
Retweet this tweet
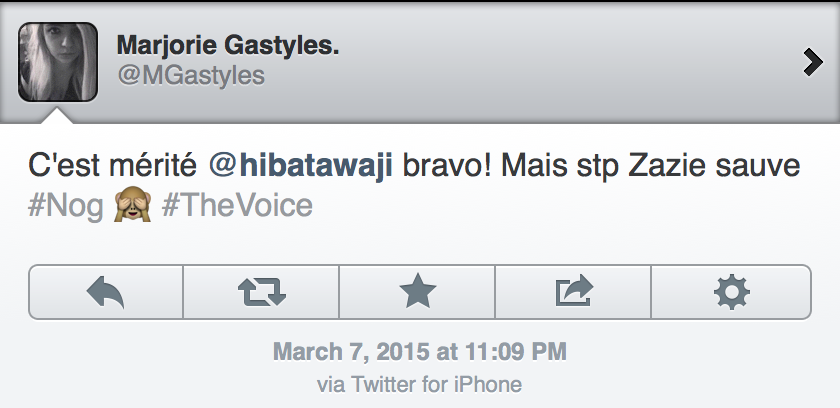click(261, 292)
